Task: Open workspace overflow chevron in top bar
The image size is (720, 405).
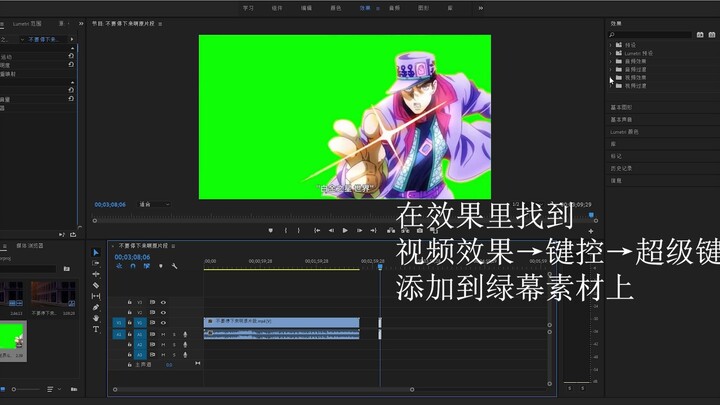Action: [x=481, y=8]
